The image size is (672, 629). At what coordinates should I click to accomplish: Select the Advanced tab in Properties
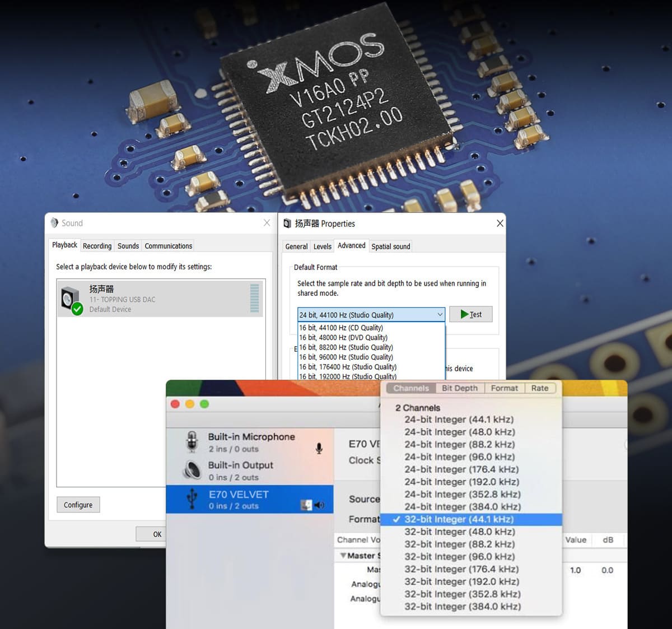tap(352, 245)
